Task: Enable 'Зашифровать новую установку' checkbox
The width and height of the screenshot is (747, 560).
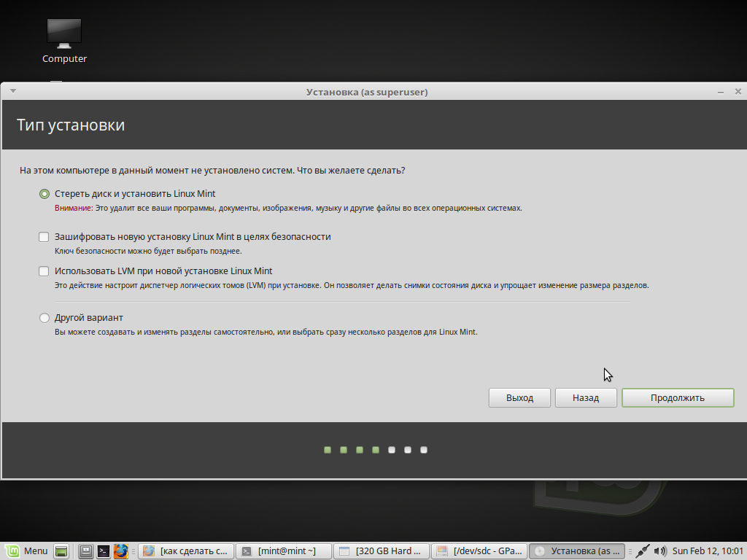Action: (x=45, y=237)
